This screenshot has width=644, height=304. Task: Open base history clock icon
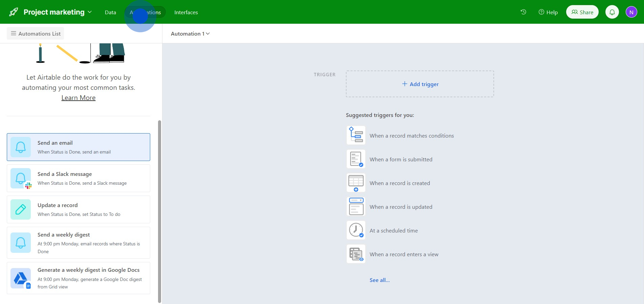coord(523,12)
